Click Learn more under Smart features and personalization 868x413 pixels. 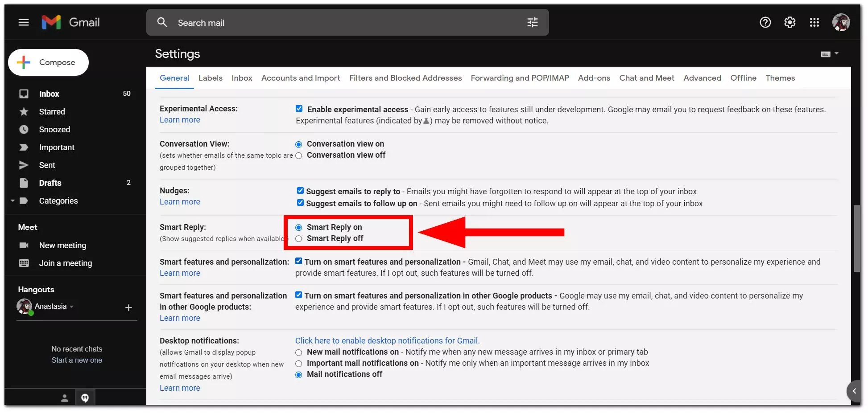(x=180, y=273)
